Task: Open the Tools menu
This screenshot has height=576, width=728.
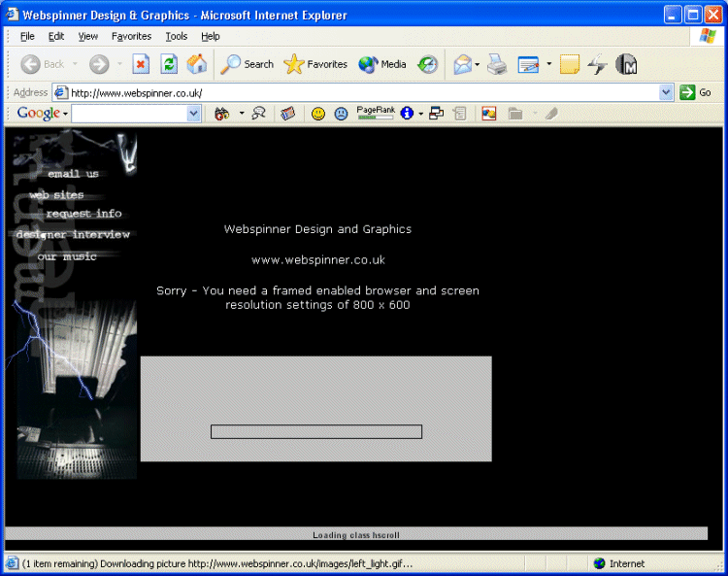Action: 177,36
